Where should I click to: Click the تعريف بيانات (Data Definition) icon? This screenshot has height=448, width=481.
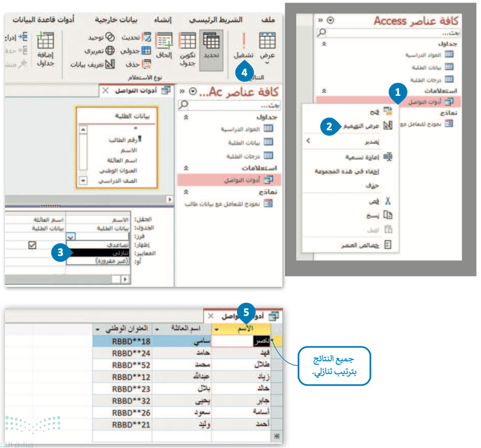click(110, 64)
